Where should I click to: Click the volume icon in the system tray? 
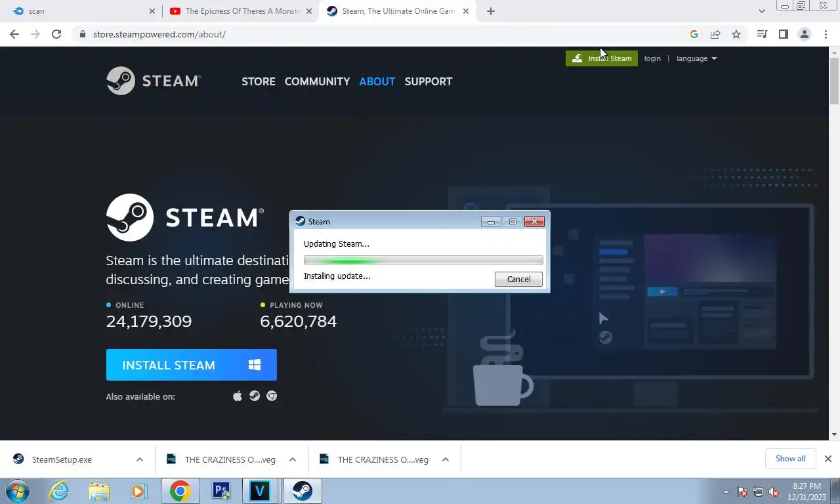pyautogui.click(x=774, y=492)
